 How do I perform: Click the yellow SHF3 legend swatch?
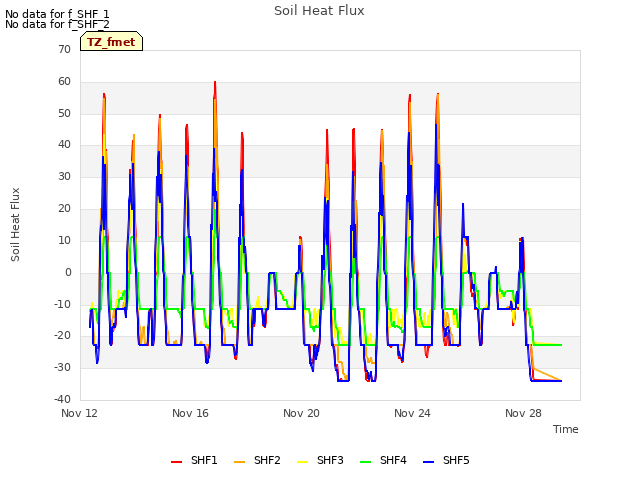click(x=302, y=462)
